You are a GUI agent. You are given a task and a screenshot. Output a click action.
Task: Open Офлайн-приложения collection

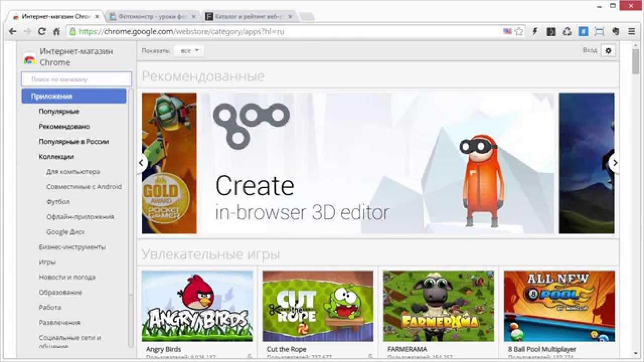point(80,217)
